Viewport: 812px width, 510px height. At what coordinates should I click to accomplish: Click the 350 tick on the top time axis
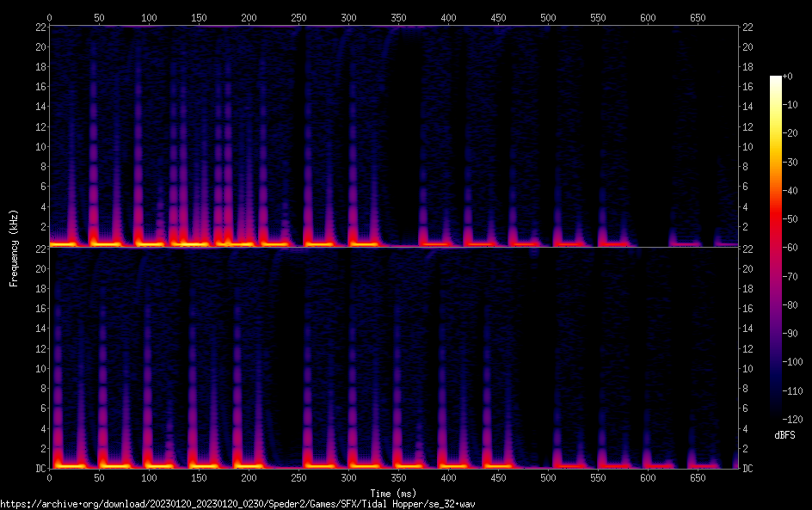(x=398, y=17)
